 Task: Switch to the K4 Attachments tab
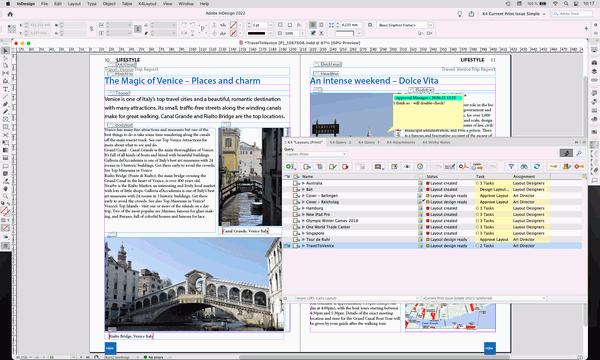(x=401, y=142)
